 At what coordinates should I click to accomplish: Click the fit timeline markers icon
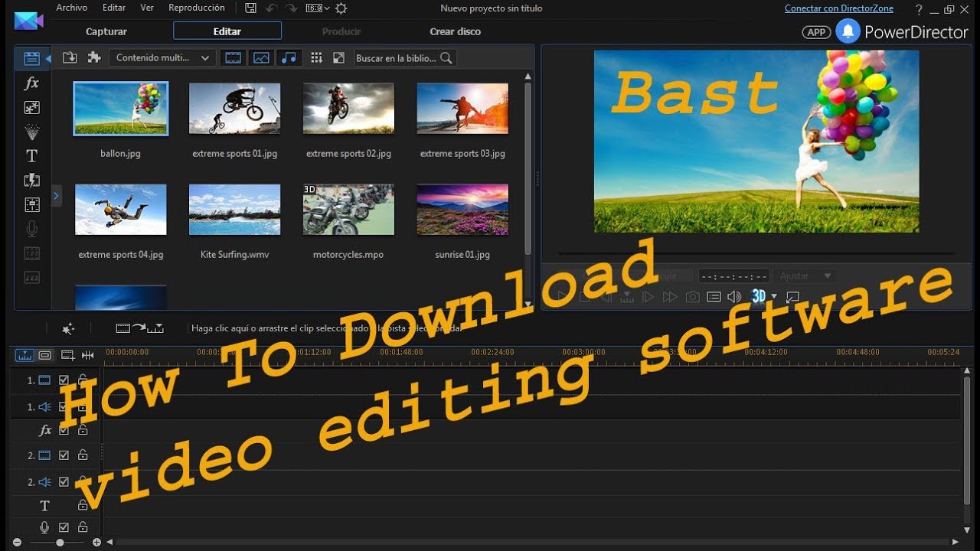tap(88, 355)
